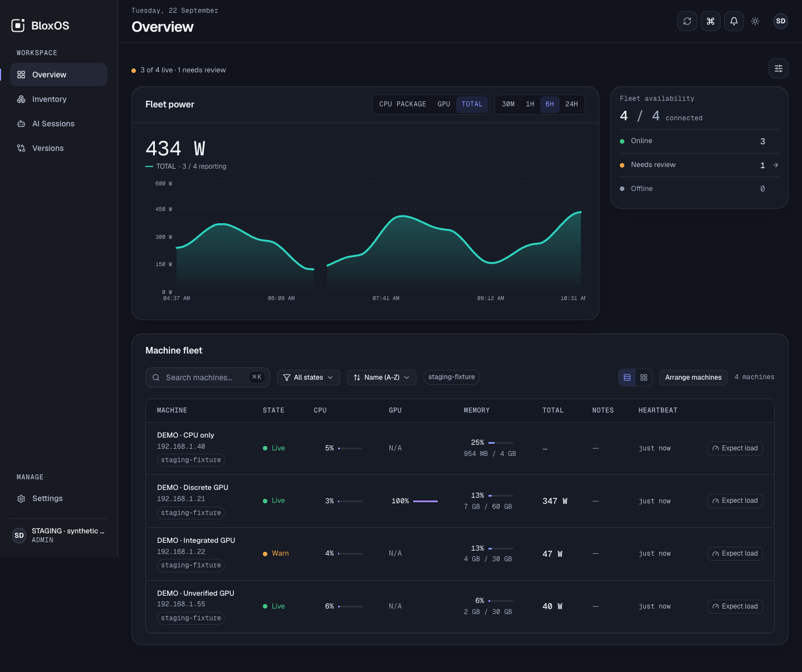Go to AI Sessions in sidebar

click(58, 124)
